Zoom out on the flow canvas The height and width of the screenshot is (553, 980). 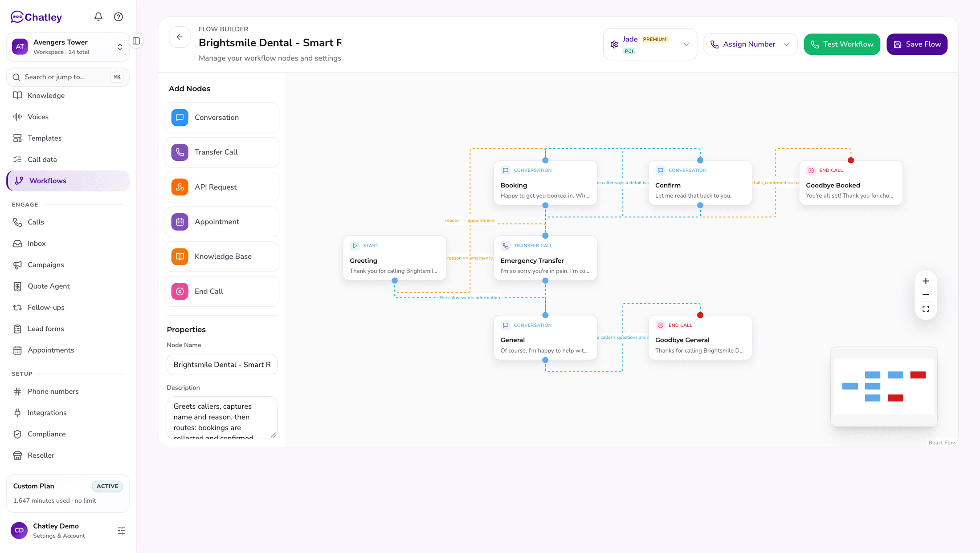(x=926, y=295)
